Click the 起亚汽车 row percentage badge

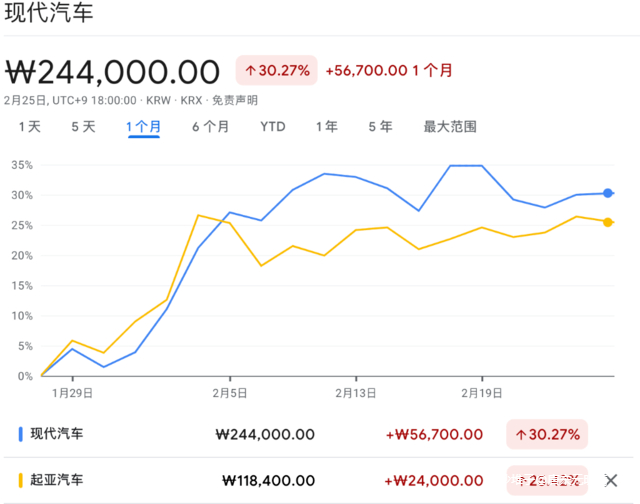pyautogui.click(x=547, y=480)
